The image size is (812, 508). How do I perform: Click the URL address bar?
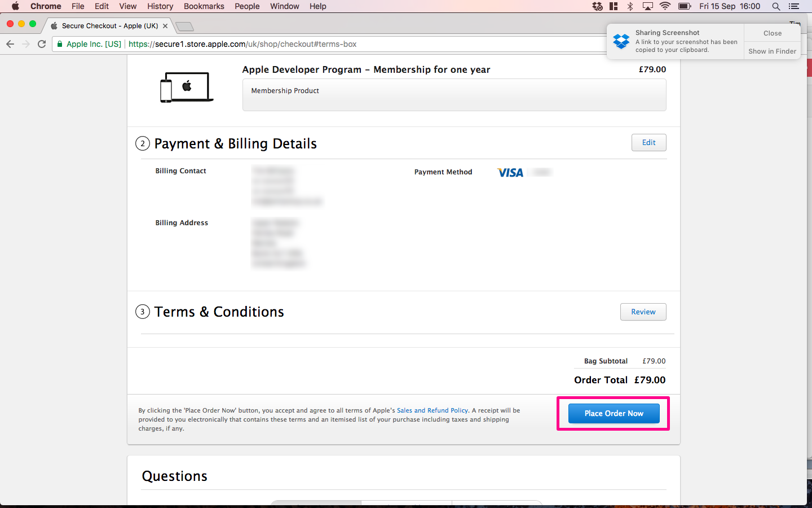pyautogui.click(x=361, y=44)
